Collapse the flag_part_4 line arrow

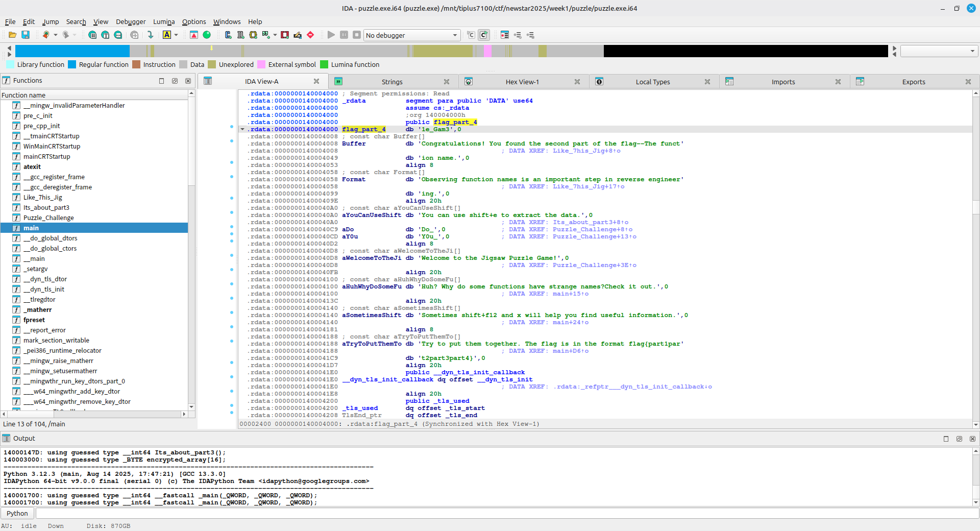pyautogui.click(x=242, y=129)
